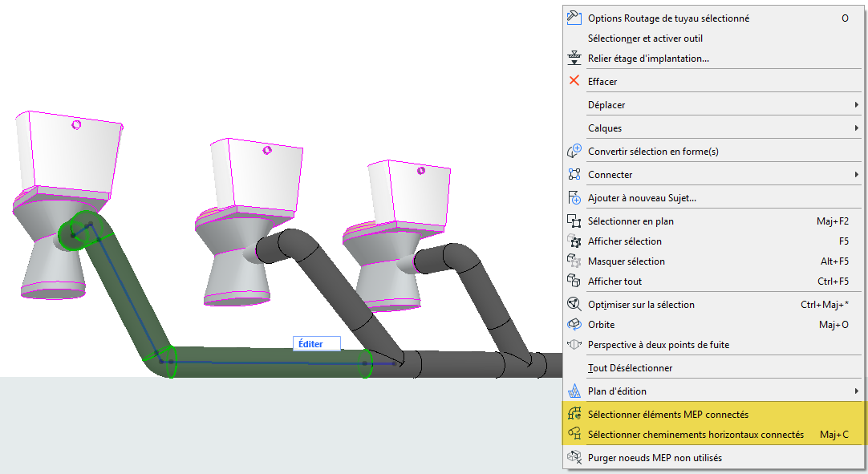This screenshot has height=474, width=868.
Task: Click the connected horizontal routings icon
Action: (574, 434)
